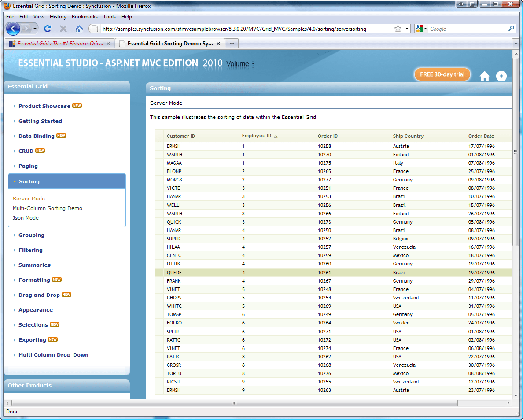This screenshot has width=523, height=420.
Task: Click the white home icon in page header
Action: 484,77
